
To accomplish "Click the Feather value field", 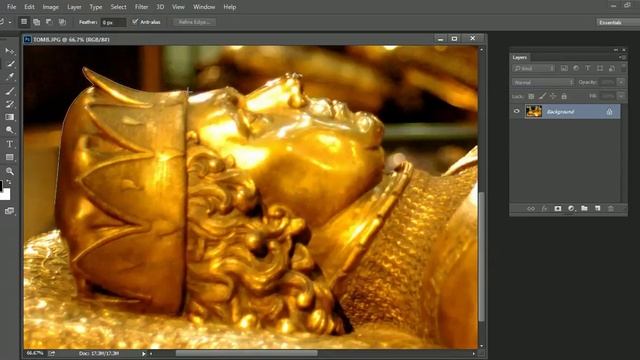I will coord(113,22).
